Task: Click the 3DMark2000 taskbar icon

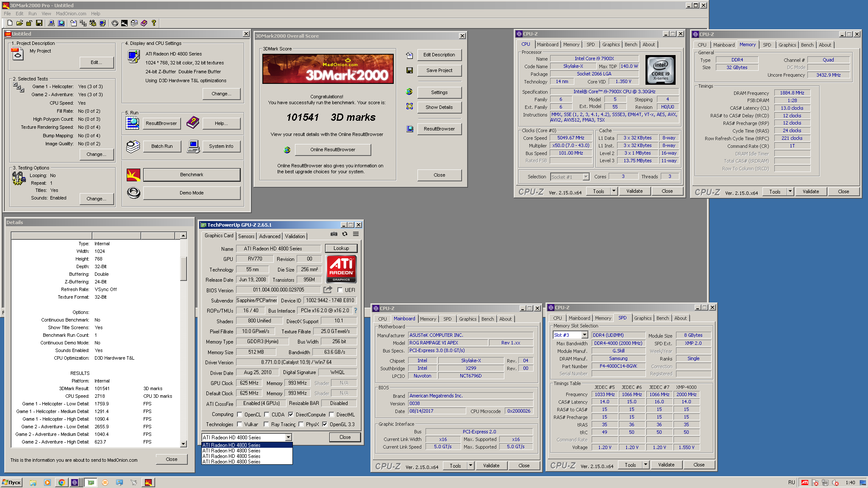Action: coord(148,482)
